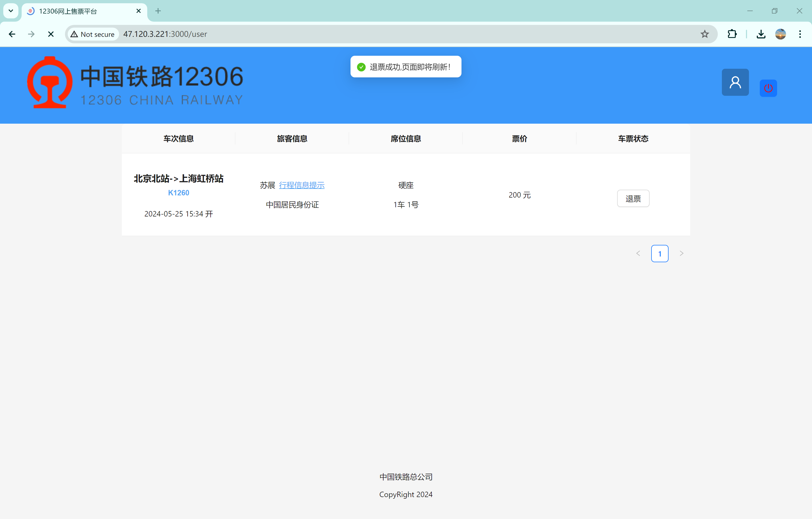
Task: Expand the tab search dropdown
Action: [11, 11]
